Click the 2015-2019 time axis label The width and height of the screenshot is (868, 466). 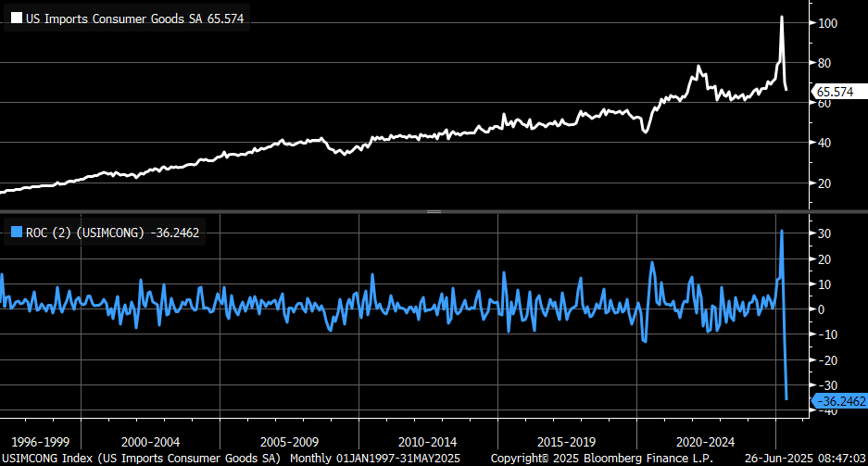[566, 442]
